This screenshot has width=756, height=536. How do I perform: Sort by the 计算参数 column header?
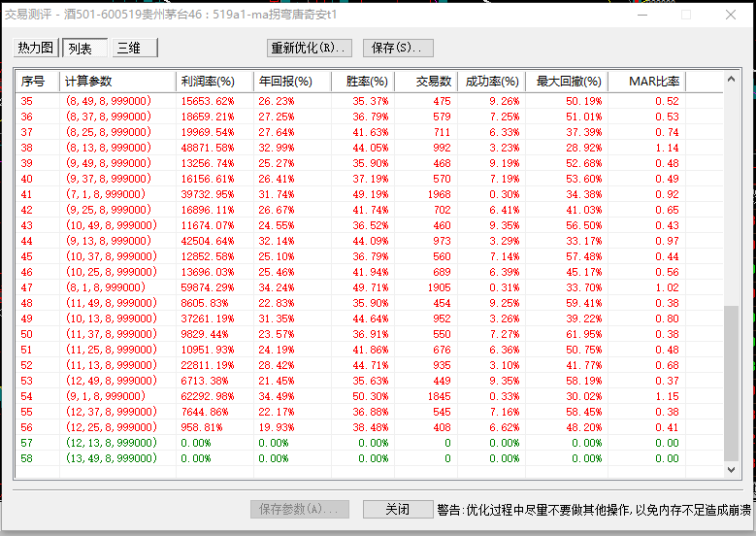pos(118,82)
